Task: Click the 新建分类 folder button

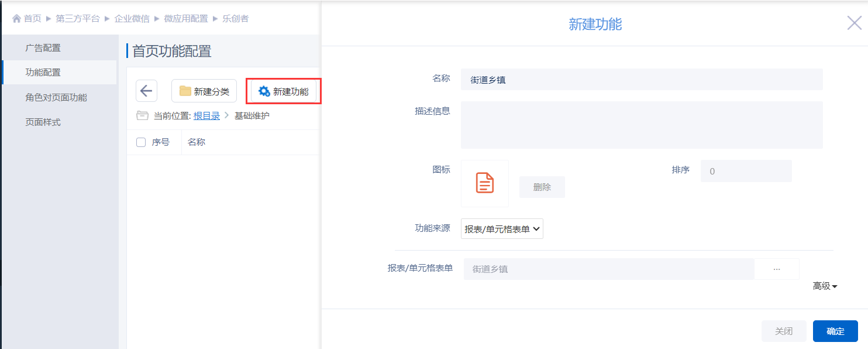Action: [x=204, y=91]
